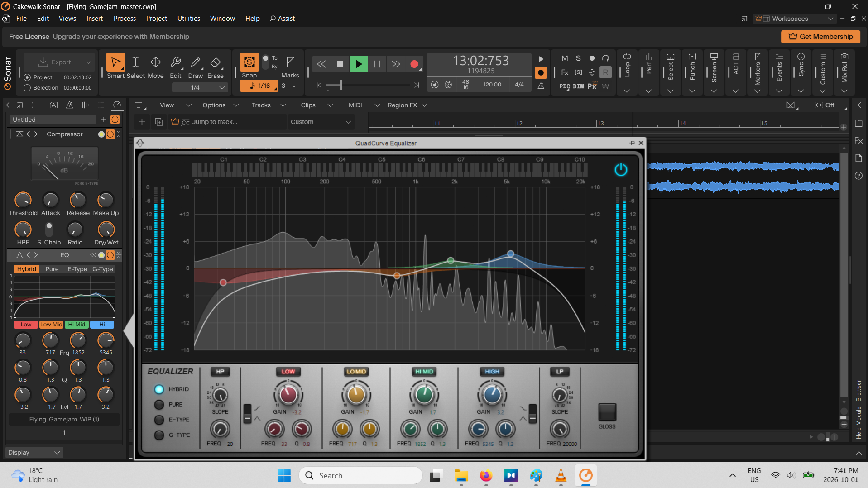Select the HI MID band button
The height and width of the screenshot is (488, 868).
pos(424,372)
